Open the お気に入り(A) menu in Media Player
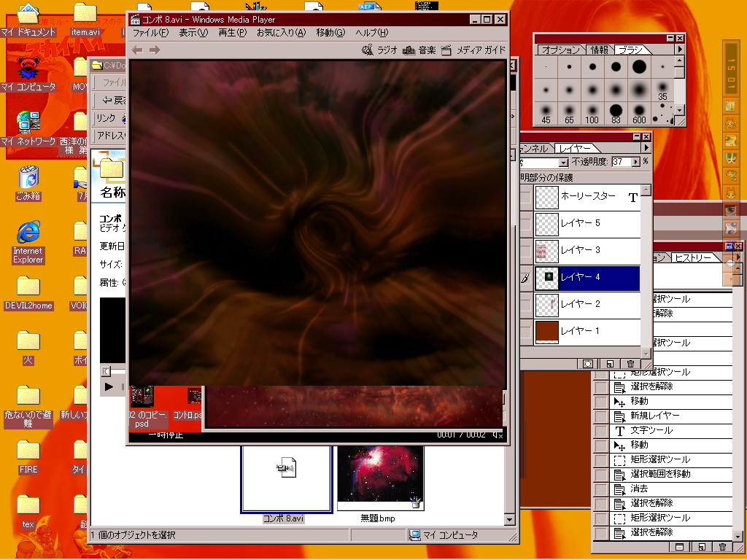This screenshot has height=560, width=747. coord(281,33)
